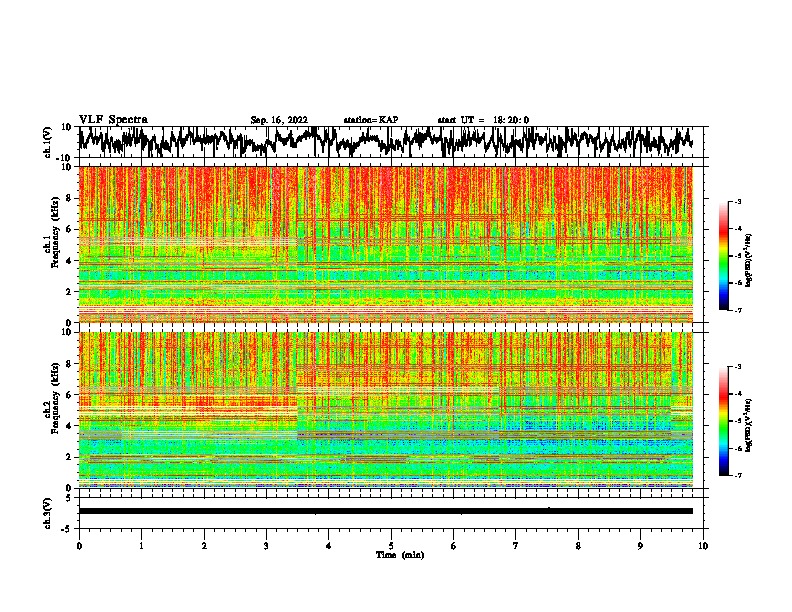Screen dimensions: 792x612
Task: Click time axis tick label '0'
Action: pyautogui.click(x=79, y=546)
